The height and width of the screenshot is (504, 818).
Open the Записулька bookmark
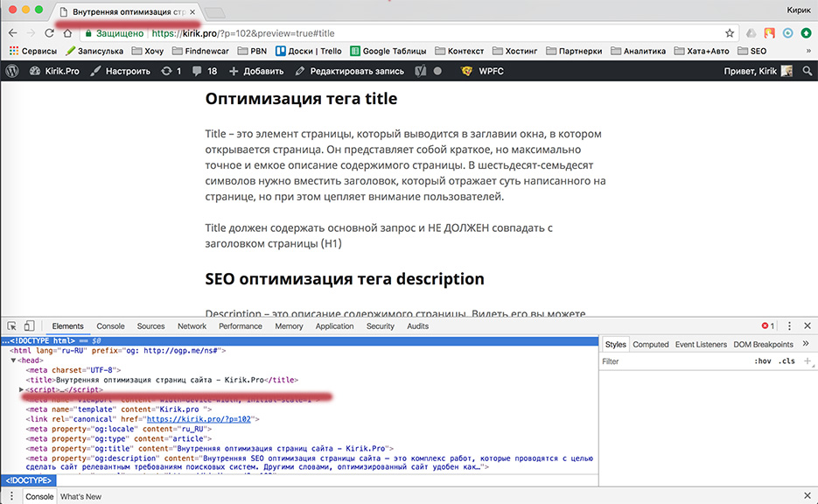click(94, 51)
